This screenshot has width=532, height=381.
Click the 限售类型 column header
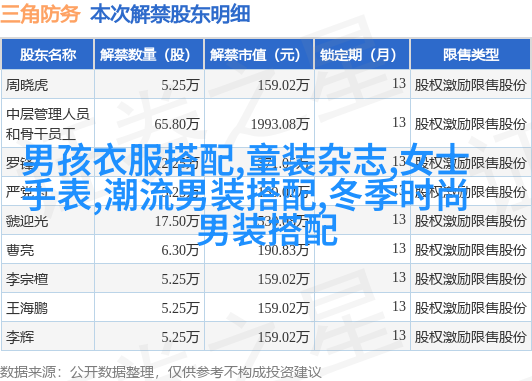point(471,55)
